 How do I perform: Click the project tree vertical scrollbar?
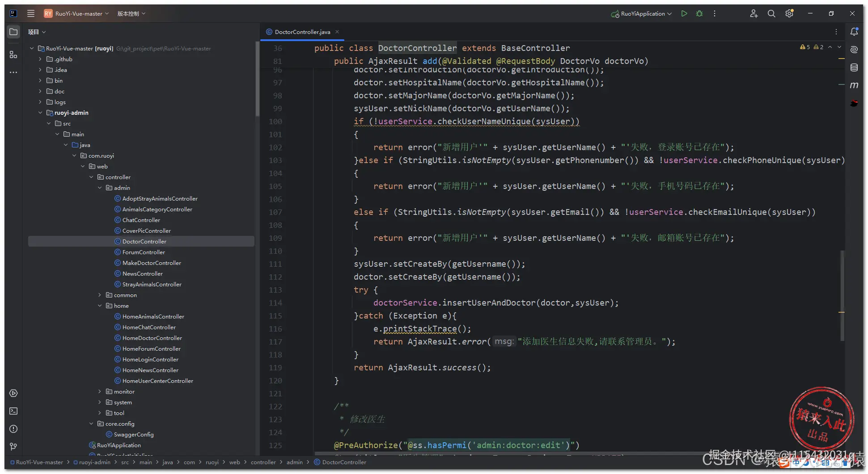[x=257, y=79]
